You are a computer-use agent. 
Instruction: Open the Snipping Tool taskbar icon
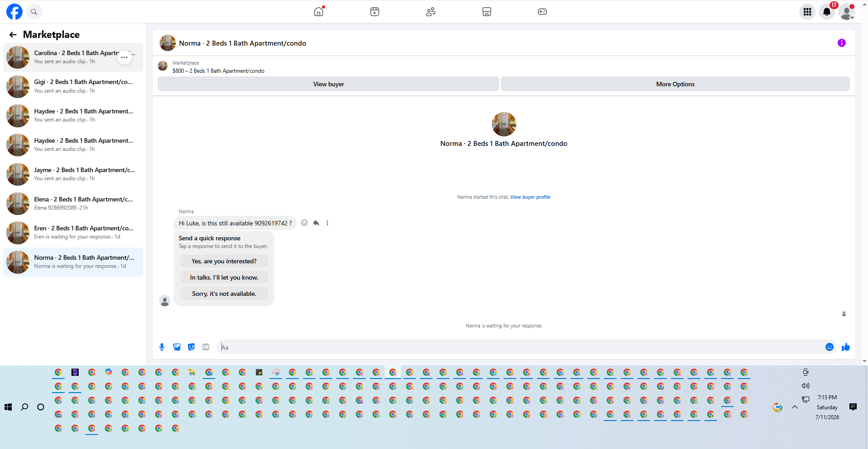(x=276, y=372)
